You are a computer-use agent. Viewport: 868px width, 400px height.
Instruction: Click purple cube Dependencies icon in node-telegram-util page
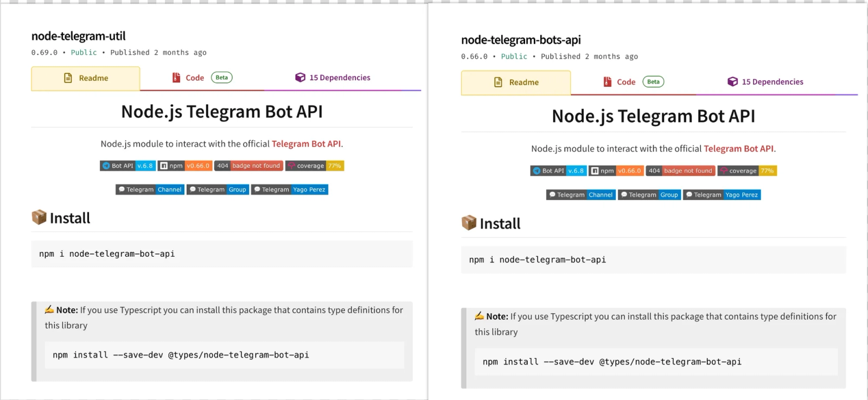pos(300,78)
